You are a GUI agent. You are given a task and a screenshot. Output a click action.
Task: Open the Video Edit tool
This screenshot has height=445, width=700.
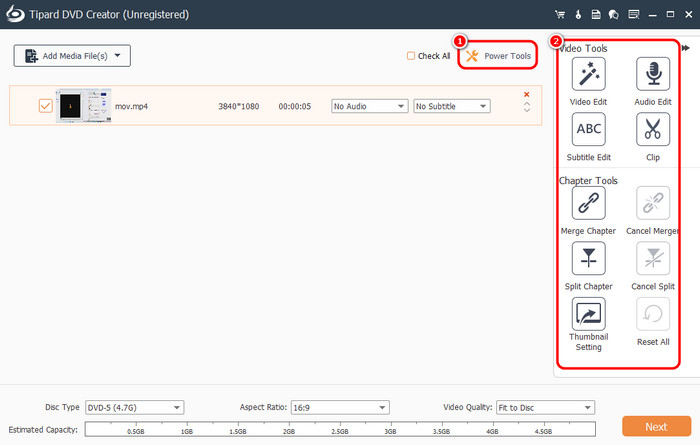pos(587,74)
